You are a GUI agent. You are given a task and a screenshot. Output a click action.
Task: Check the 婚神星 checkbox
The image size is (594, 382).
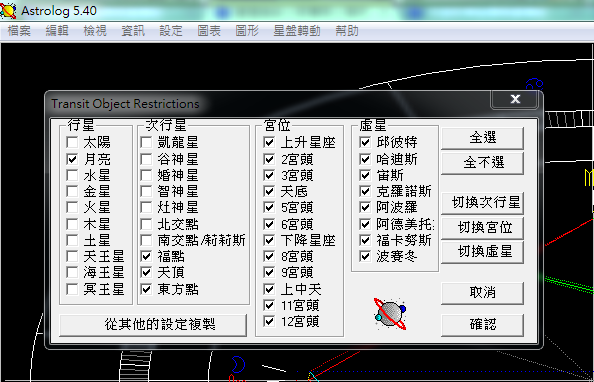(146, 175)
